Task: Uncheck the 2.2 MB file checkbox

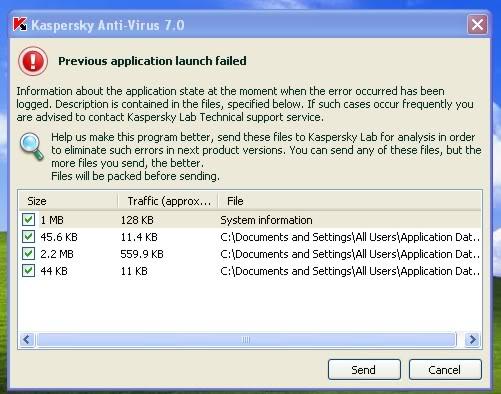Action: coord(28,254)
